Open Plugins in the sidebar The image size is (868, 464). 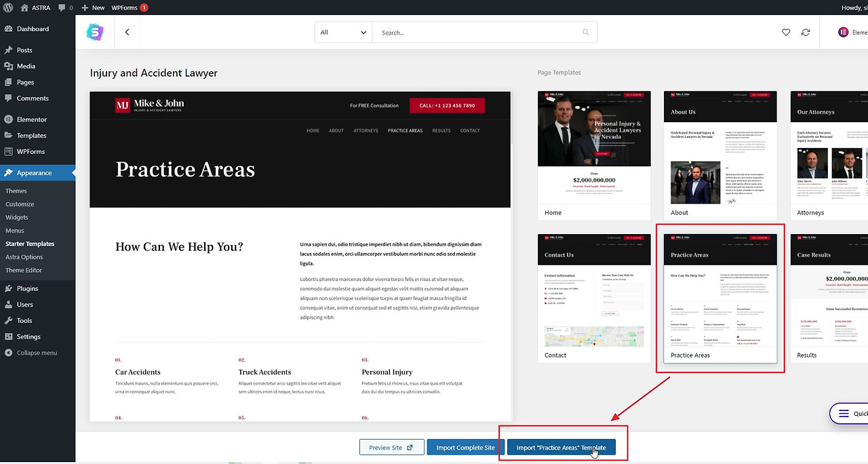[37, 288]
